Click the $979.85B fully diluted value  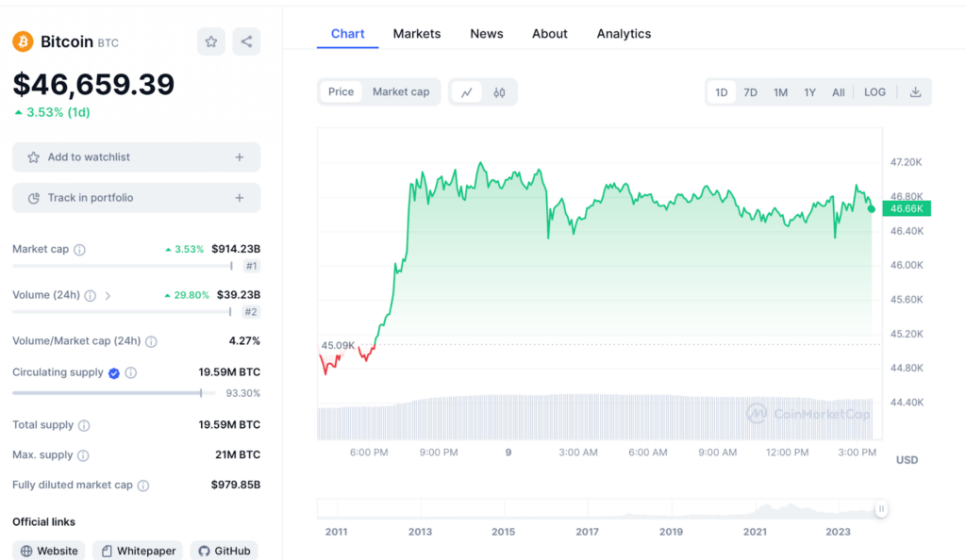(236, 485)
